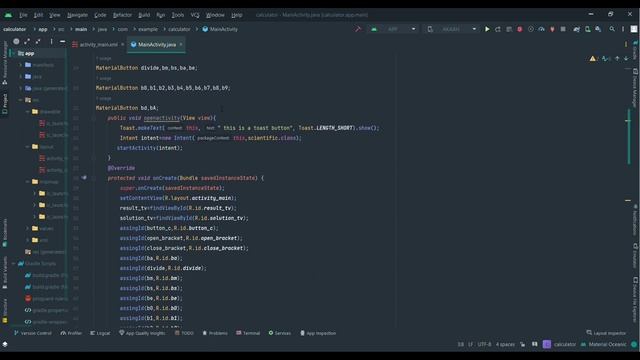640x360 pixels.
Task: Click the yellow warning icon in the editor
Action: tap(592, 59)
